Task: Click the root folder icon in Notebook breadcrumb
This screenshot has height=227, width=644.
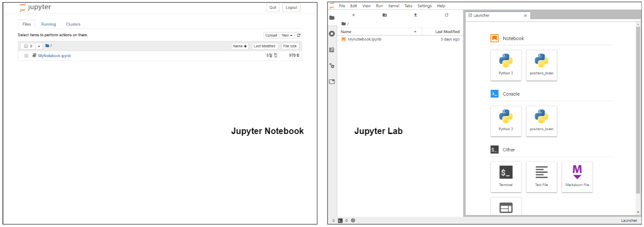Action: [47, 46]
